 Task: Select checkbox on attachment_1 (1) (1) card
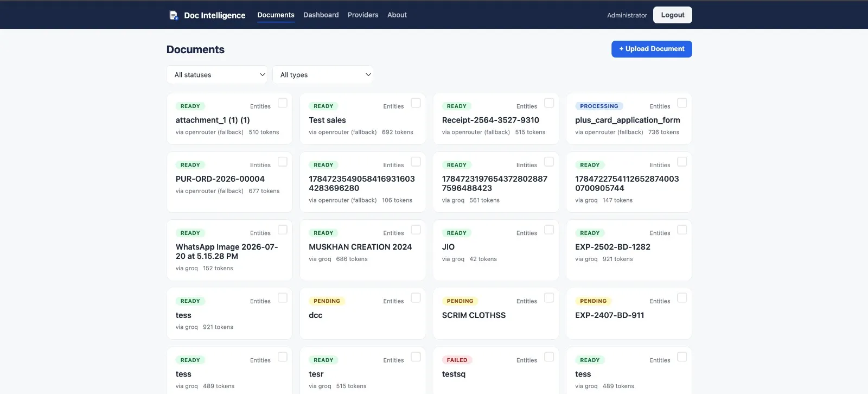pyautogui.click(x=283, y=103)
